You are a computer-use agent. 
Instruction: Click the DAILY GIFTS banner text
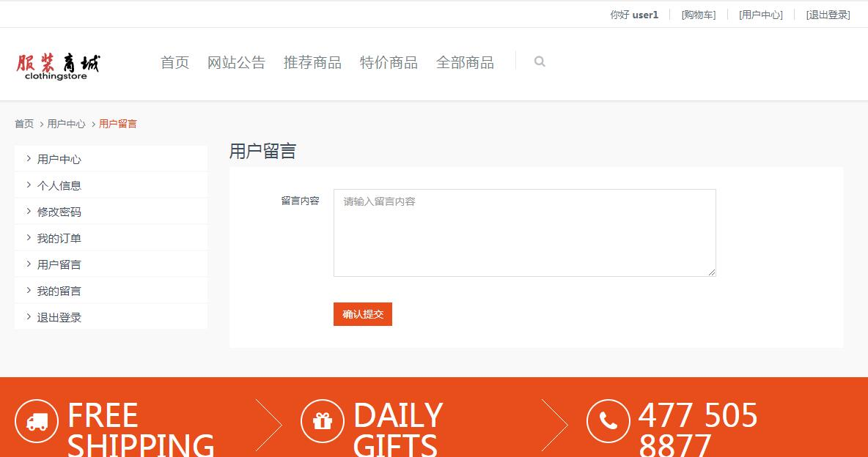pos(398,431)
